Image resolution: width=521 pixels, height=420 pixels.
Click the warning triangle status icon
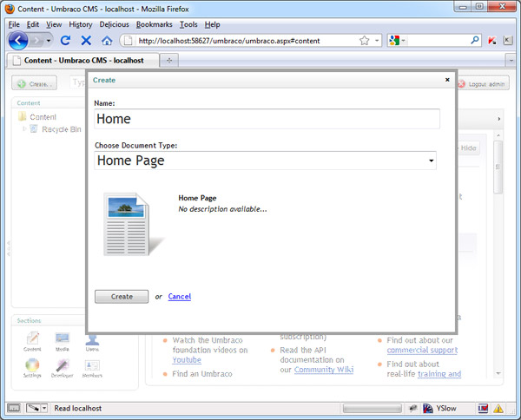coord(498,409)
